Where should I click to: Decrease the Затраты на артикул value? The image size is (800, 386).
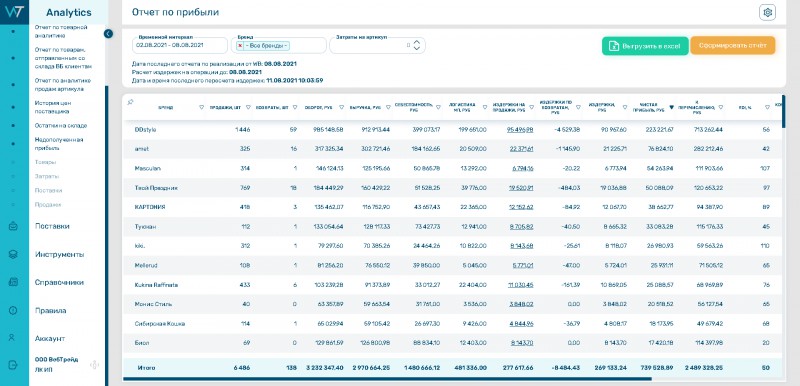[x=417, y=48]
